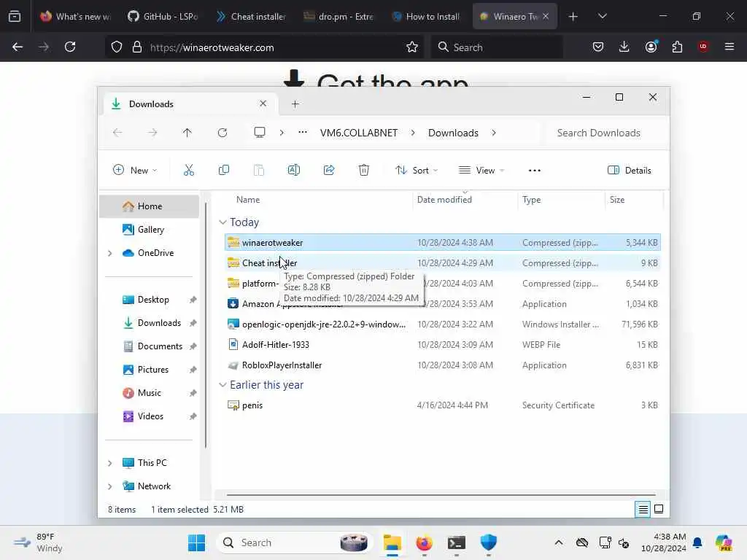Show hidden system tray icons

[559, 542]
